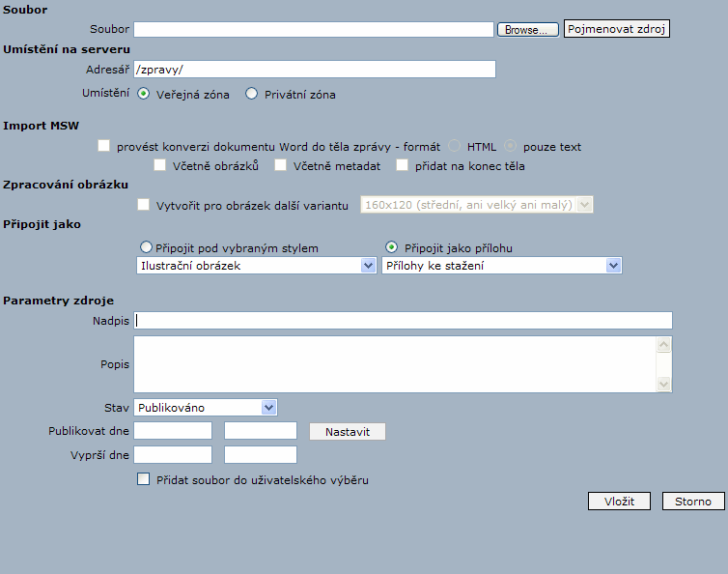This screenshot has width=728, height=574.
Task: Click into the Adresář path field
Action: pyautogui.click(x=314, y=70)
